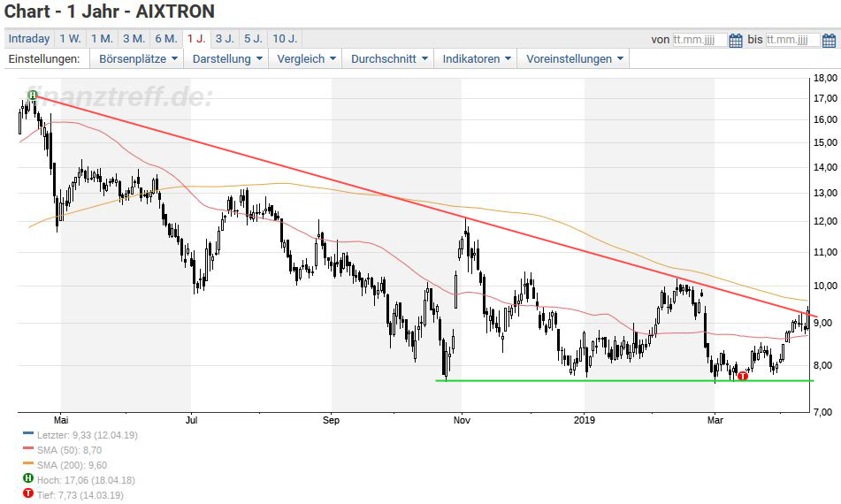This screenshot has height=504, width=841.
Task: Click the 'Jul' x-axis label
Action: [192, 420]
